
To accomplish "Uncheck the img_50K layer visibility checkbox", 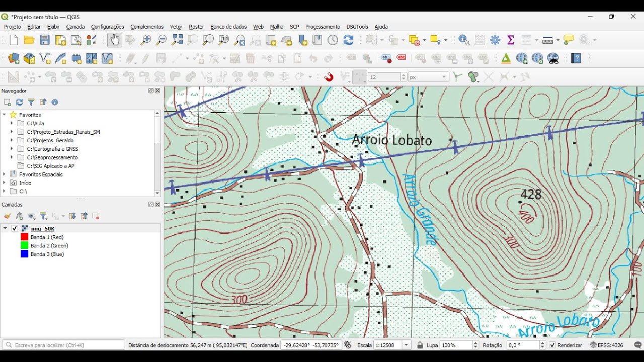I will pos(15,228).
